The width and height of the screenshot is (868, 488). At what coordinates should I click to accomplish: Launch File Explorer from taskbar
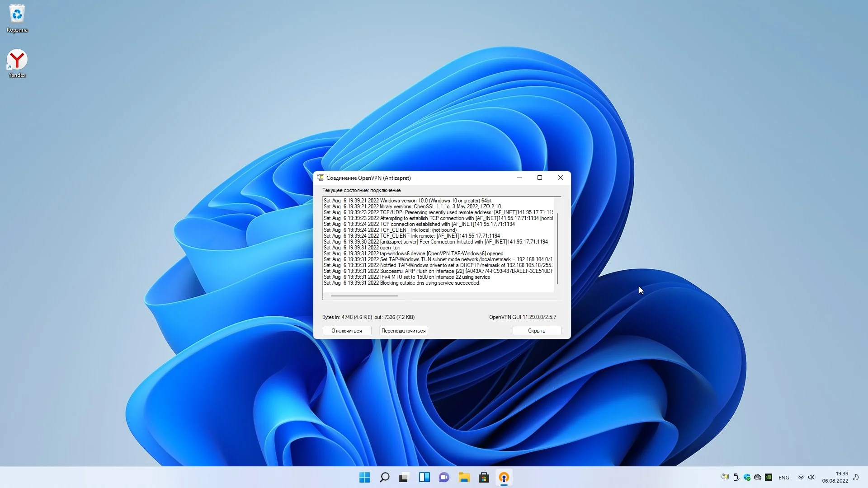[x=464, y=478]
